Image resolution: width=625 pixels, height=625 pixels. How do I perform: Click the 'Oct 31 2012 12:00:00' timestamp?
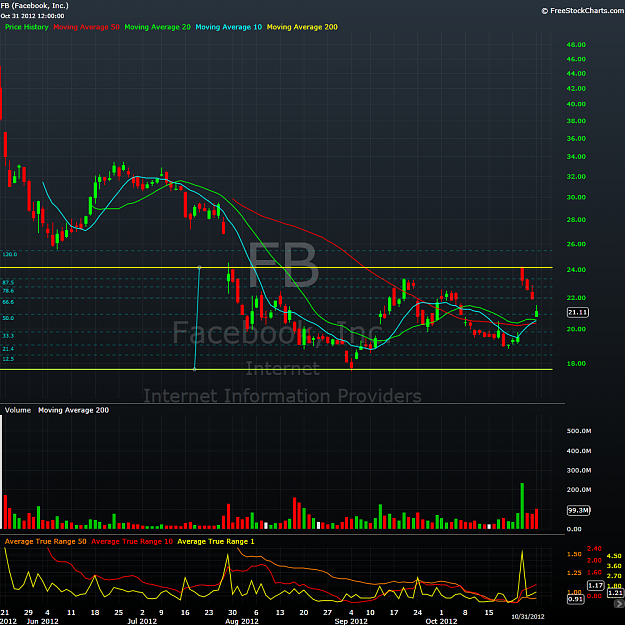(32, 16)
